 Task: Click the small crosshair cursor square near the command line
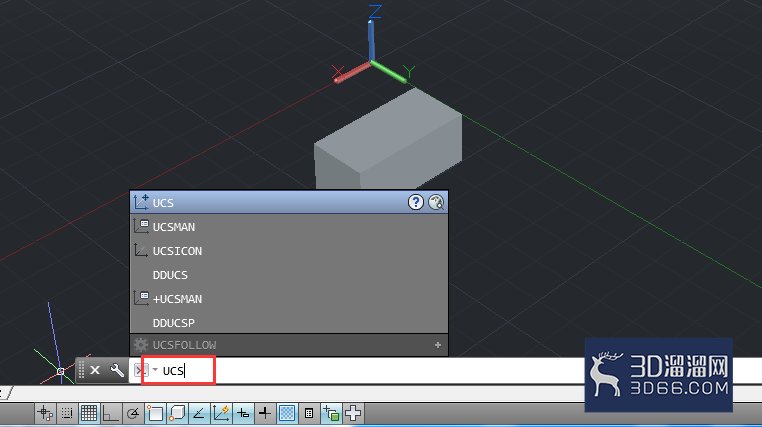(60, 372)
